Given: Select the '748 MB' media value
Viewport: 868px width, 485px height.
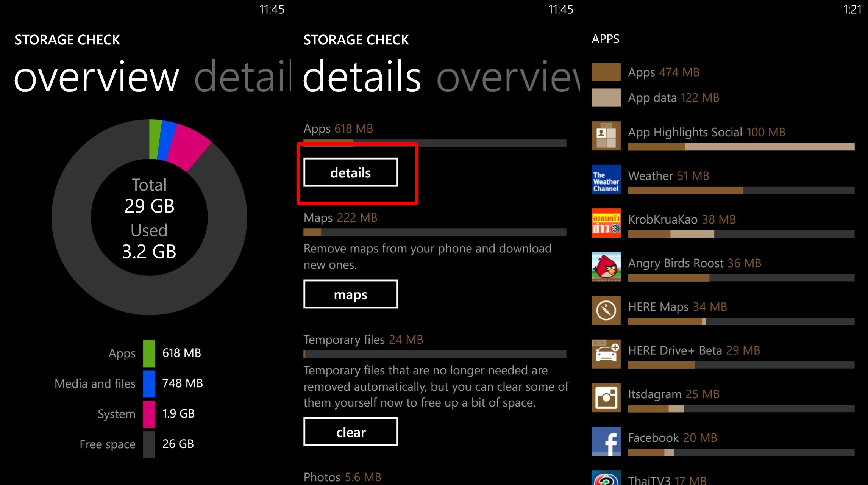Looking at the screenshot, I should click(x=183, y=383).
